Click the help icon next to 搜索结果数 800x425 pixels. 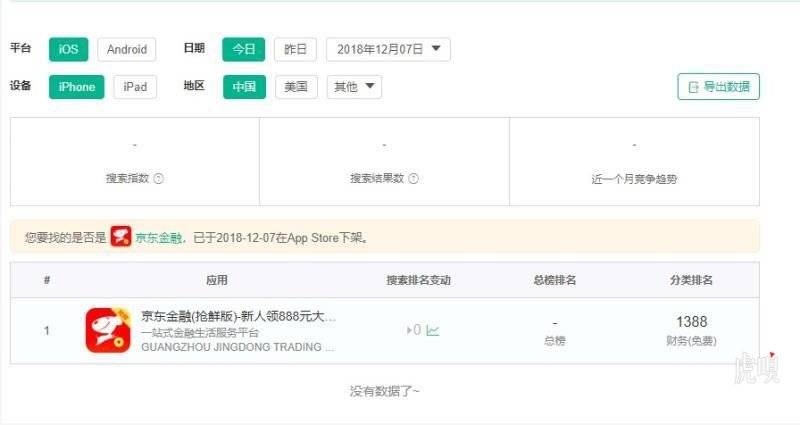click(414, 179)
